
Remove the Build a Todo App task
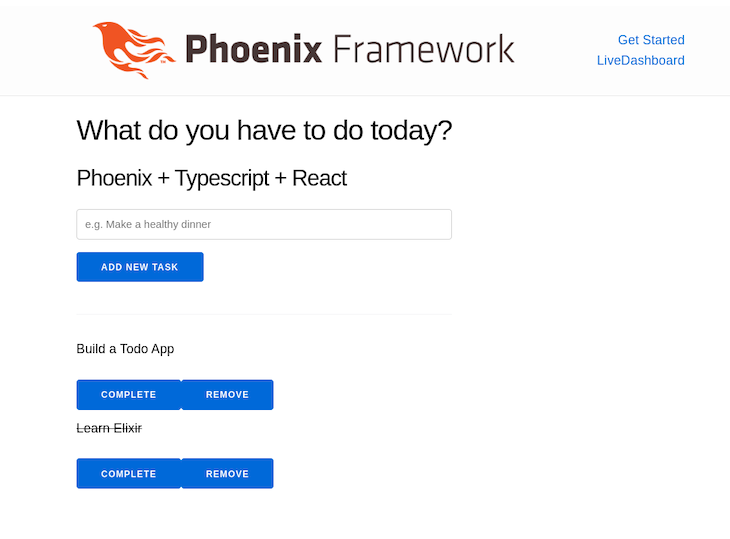227,395
